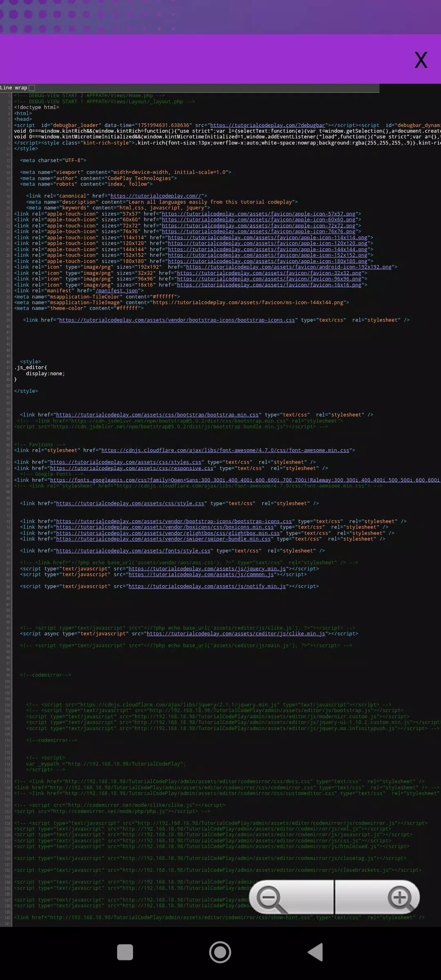Select the "display:none;" CSS line
441x980 pixels.
(x=45, y=374)
